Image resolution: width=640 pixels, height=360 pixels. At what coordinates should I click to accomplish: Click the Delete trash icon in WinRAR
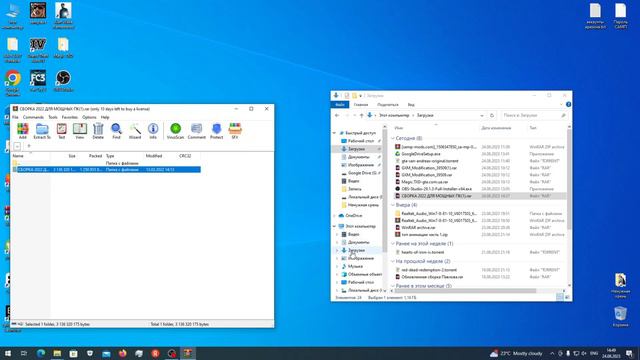tap(98, 131)
